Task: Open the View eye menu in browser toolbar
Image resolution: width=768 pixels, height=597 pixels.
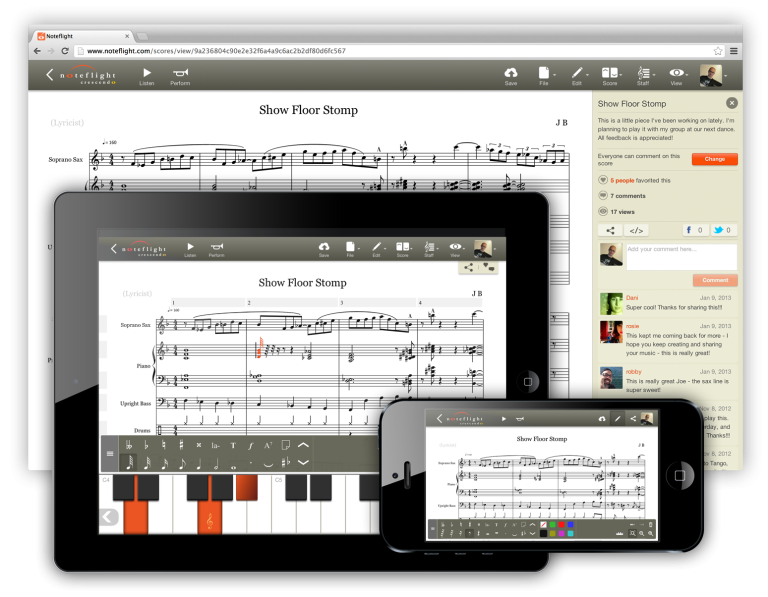Action: point(677,76)
